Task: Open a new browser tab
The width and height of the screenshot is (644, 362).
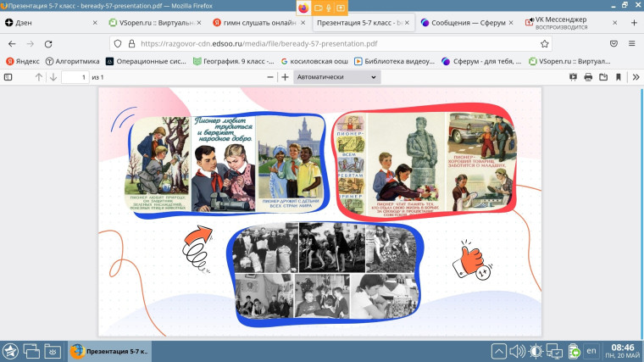Action: (x=634, y=23)
